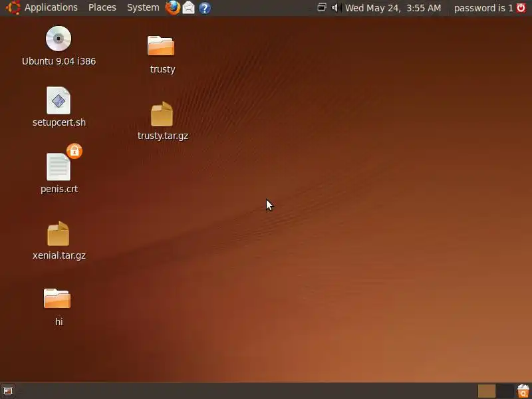Open the Places menu
This screenshot has height=399, width=532.
point(102,7)
